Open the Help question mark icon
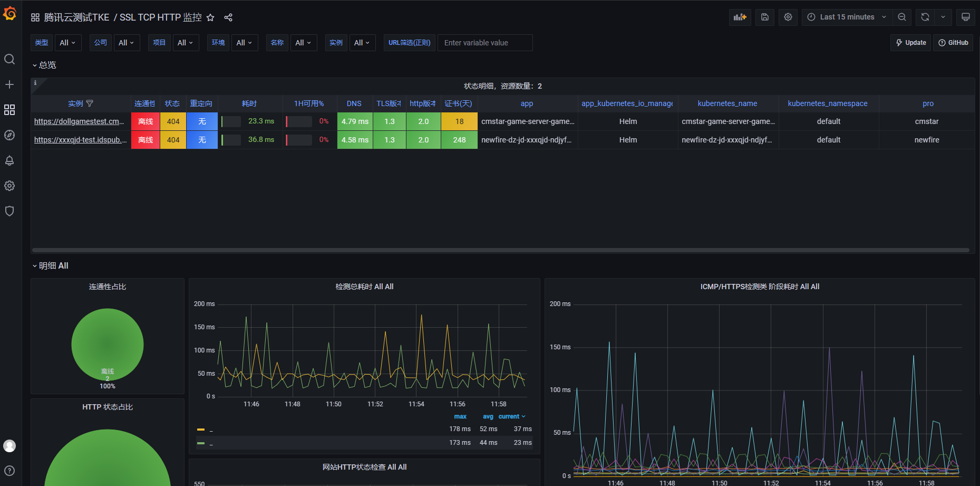Screen dimensions: 980x486 9,471
